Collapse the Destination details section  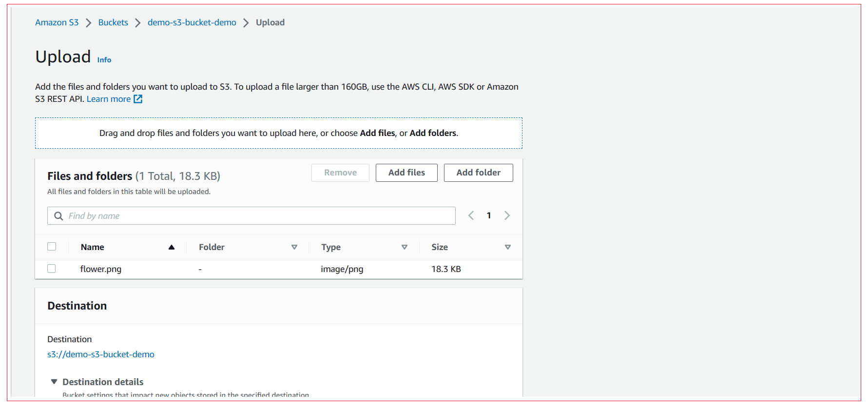click(x=54, y=382)
